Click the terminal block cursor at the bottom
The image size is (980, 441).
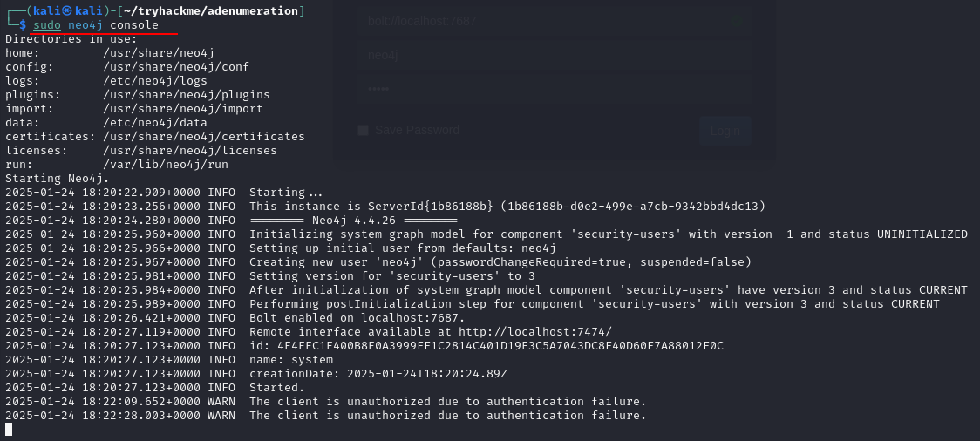point(9,429)
